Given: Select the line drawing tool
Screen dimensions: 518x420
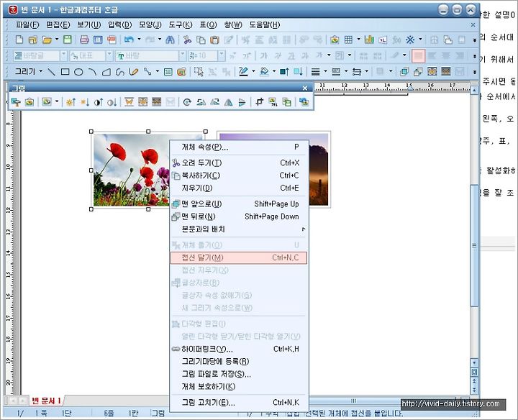Looking at the screenshot, I should pyautogui.click(x=51, y=72).
